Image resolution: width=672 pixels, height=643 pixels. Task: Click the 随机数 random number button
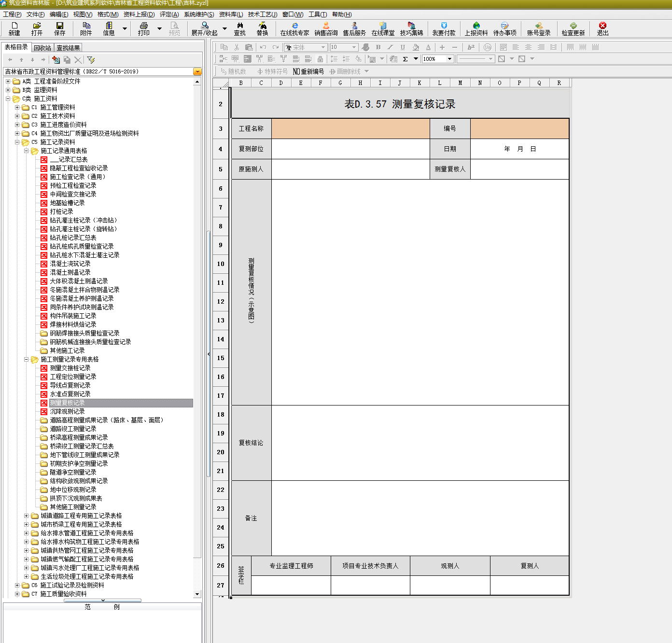233,71
